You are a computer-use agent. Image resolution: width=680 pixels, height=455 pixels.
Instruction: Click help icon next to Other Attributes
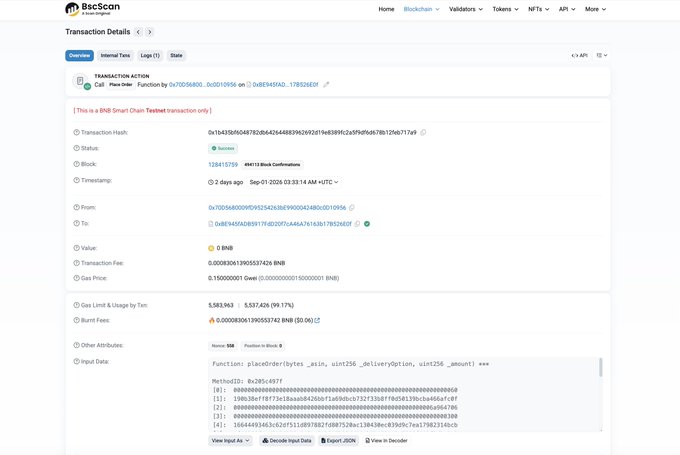point(76,345)
